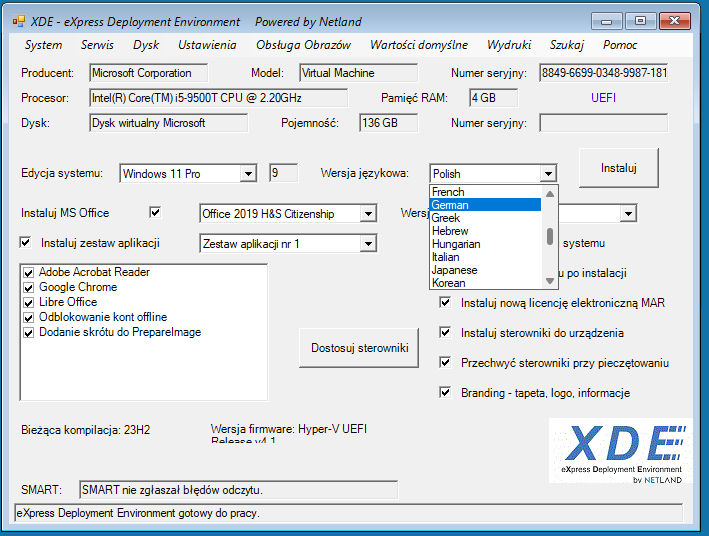Open the Edycja systemu Windows 11 Pro dropdown
This screenshot has width=709, height=536.
click(248, 174)
